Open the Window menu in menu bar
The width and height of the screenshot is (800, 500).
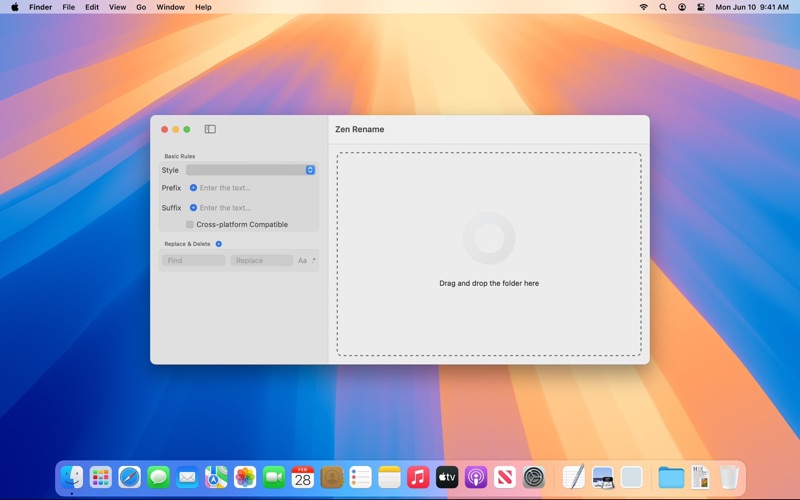click(x=170, y=7)
